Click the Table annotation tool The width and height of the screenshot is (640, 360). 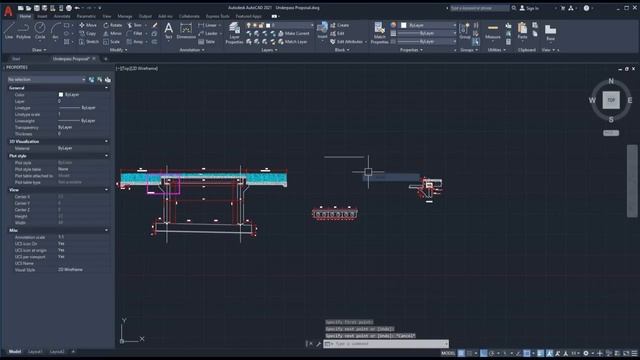pos(207,42)
